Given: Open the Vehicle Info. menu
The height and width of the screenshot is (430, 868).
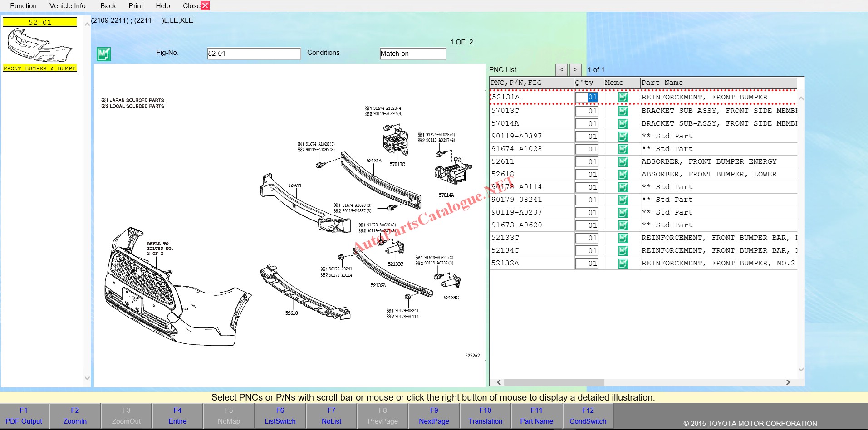Looking at the screenshot, I should click(x=68, y=6).
